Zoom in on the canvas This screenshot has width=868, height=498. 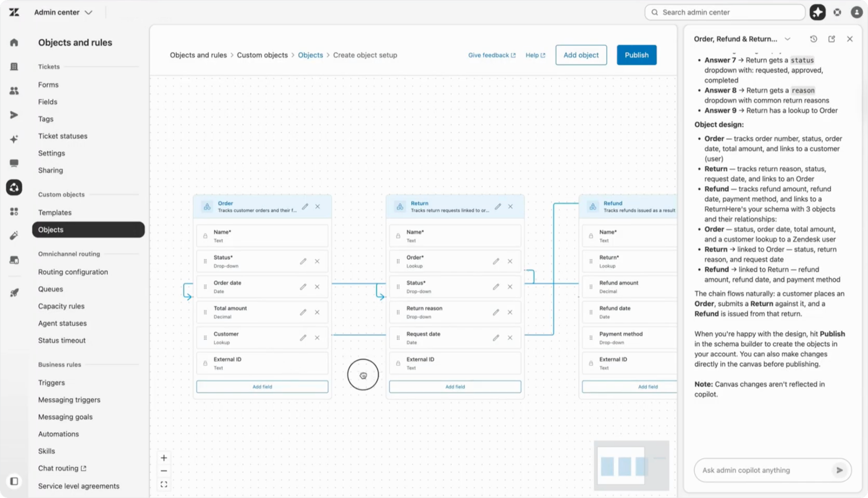[164, 458]
